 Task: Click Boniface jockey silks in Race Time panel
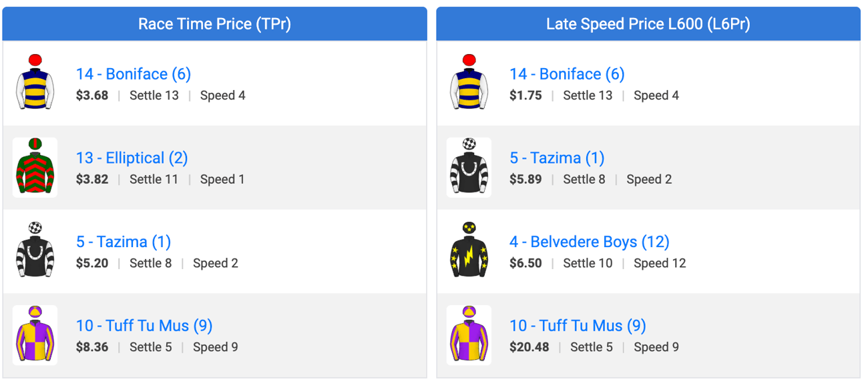(35, 83)
